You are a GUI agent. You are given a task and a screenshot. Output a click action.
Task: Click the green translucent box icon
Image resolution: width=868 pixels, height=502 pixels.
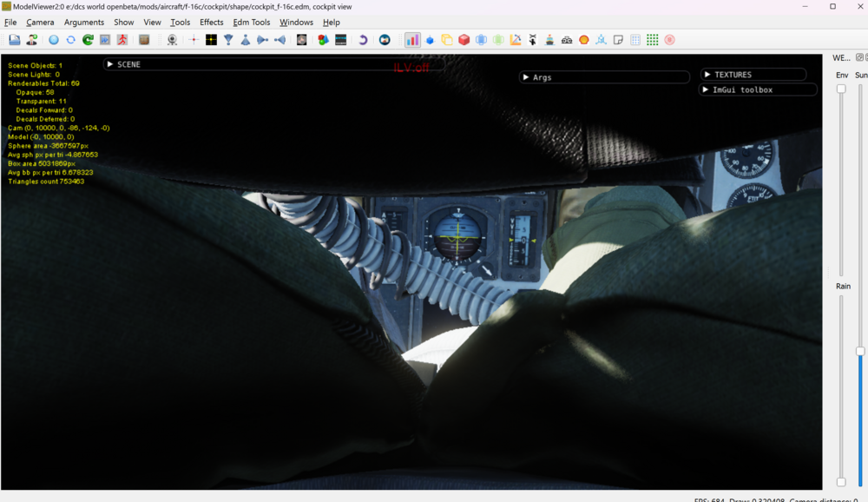tap(498, 40)
